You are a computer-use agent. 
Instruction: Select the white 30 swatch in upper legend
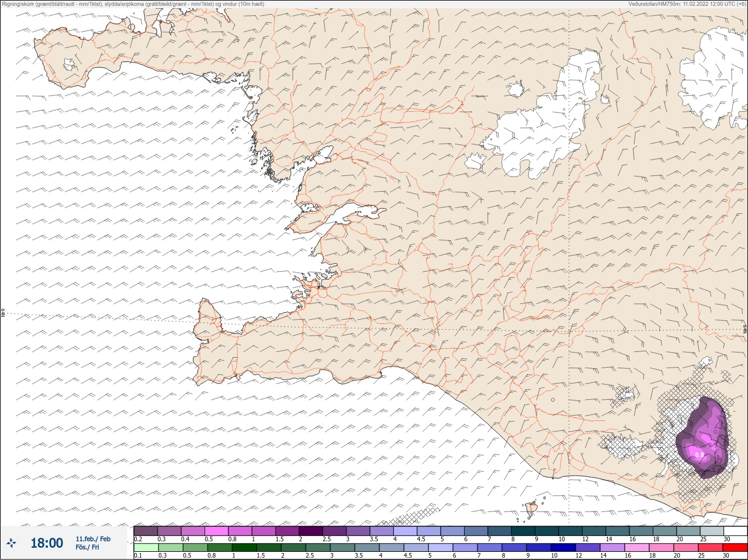735,531
